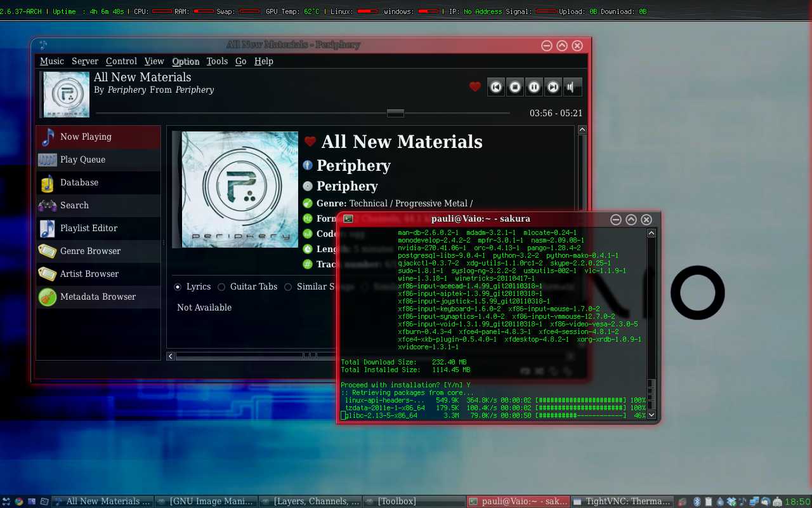The height and width of the screenshot is (508, 812).
Task: Click left arrow of horizontal scrollbar
Action: click(171, 356)
